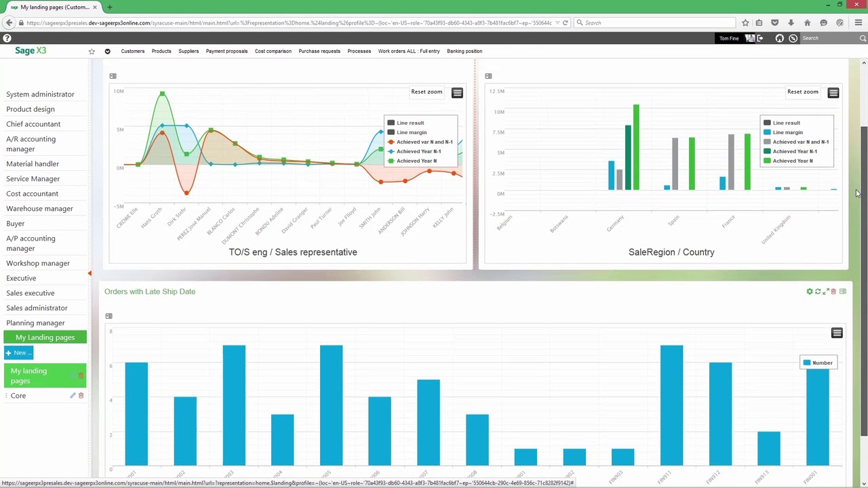
Task: Open the Customers menu item
Action: (x=132, y=51)
